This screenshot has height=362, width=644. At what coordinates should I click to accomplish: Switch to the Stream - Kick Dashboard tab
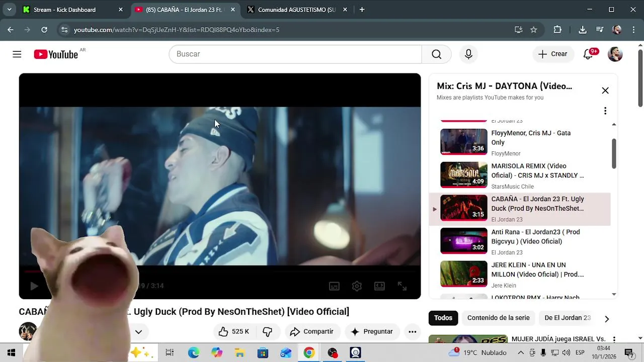coord(73,10)
